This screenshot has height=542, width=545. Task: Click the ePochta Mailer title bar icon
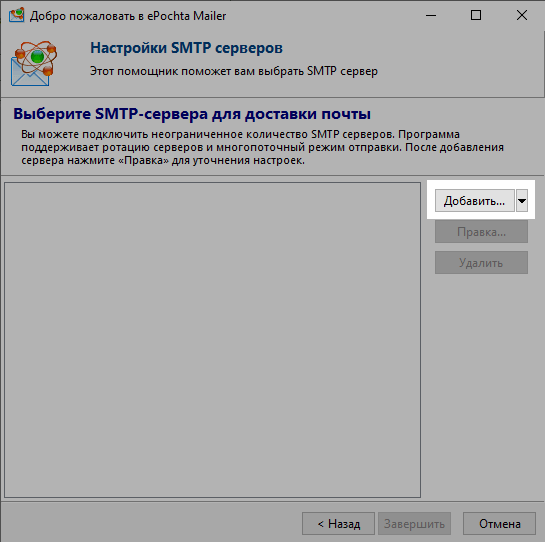click(16, 15)
